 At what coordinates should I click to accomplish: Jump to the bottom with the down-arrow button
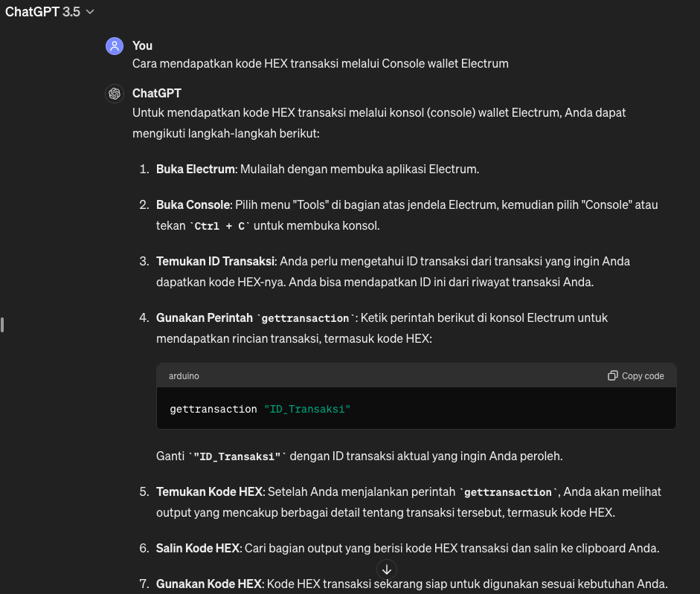[387, 569]
